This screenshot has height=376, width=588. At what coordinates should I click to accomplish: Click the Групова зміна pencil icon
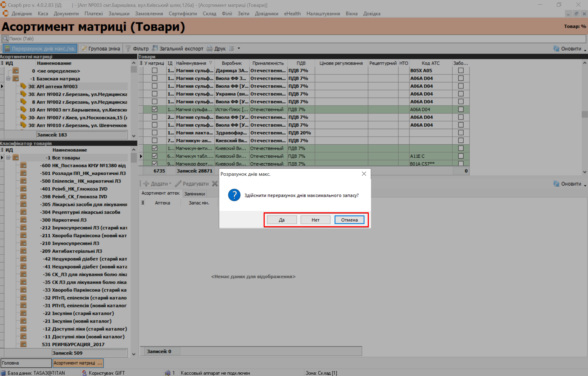84,49
